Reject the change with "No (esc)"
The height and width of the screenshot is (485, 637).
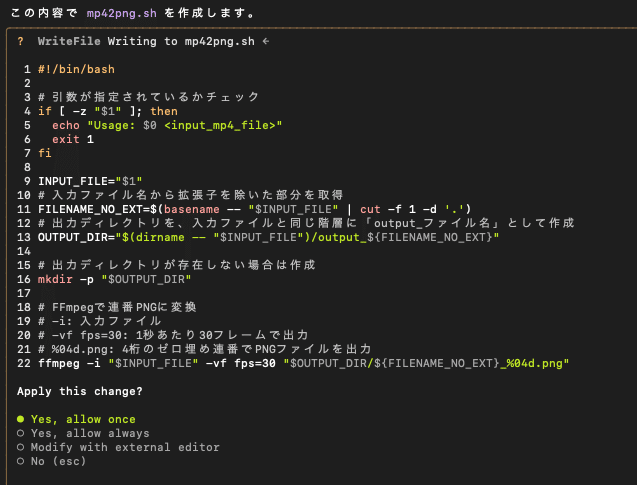click(62, 461)
